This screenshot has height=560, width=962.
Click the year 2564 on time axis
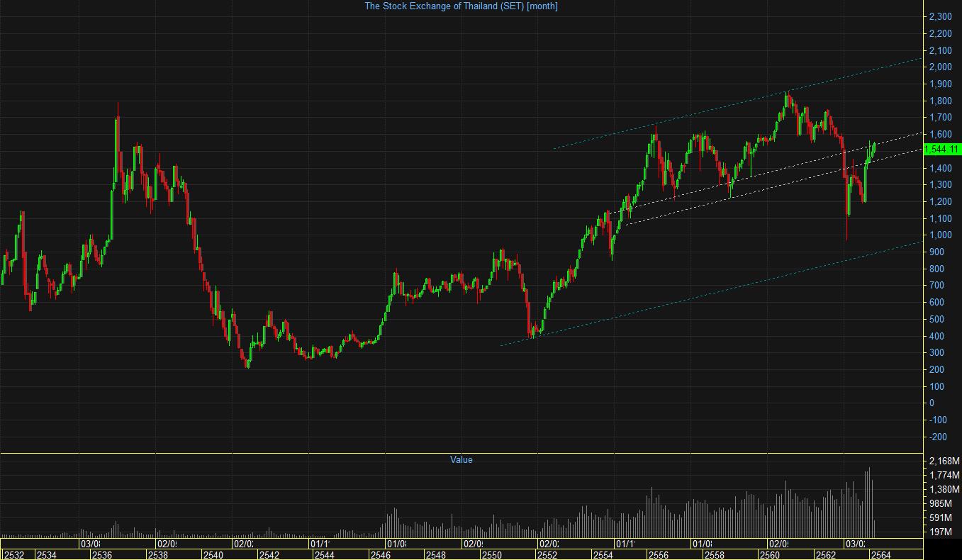880,555
